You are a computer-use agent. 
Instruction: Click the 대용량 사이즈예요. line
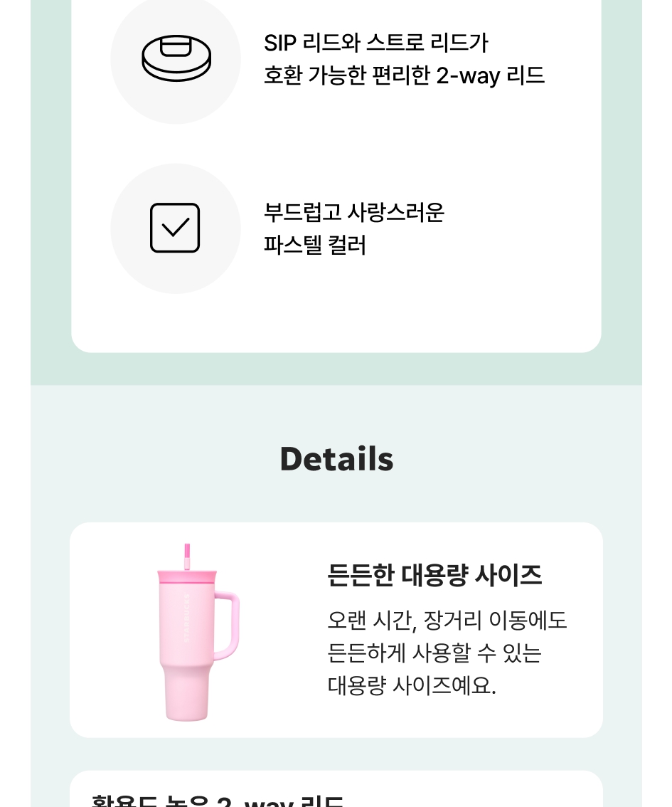tap(411, 685)
